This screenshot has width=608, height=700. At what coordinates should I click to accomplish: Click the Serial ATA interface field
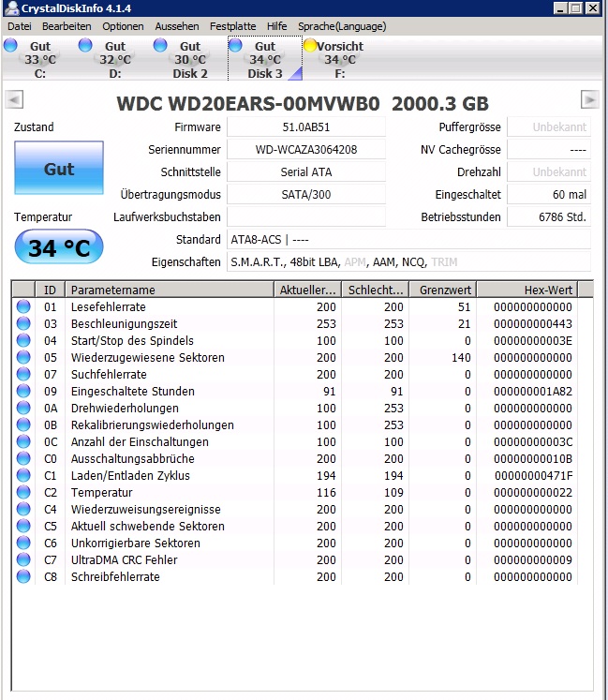(x=306, y=171)
